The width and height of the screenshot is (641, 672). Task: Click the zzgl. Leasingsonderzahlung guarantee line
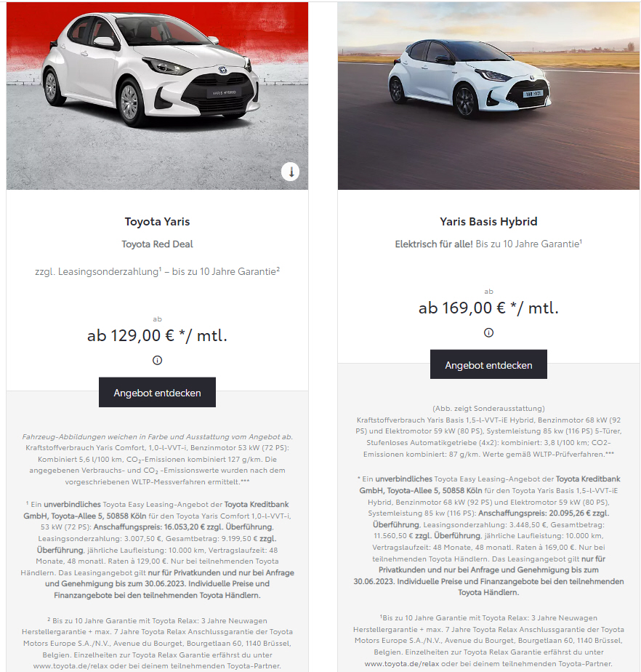click(157, 272)
